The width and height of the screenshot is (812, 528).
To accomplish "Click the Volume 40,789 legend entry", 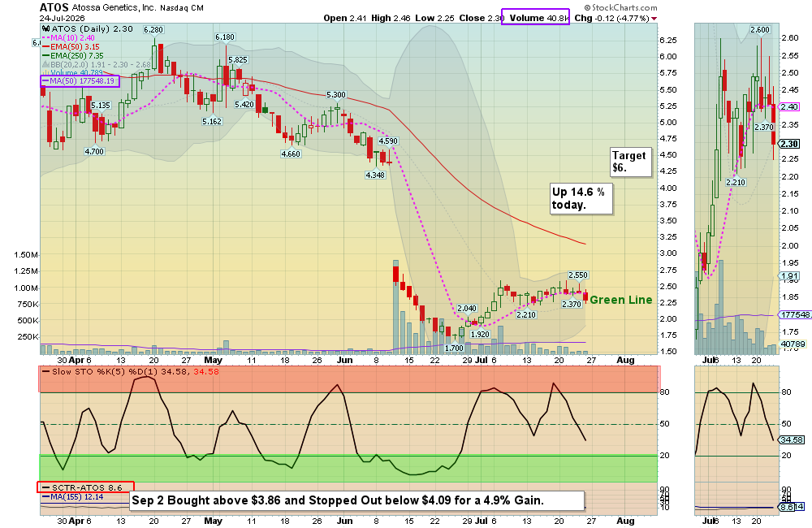I will (72, 73).
